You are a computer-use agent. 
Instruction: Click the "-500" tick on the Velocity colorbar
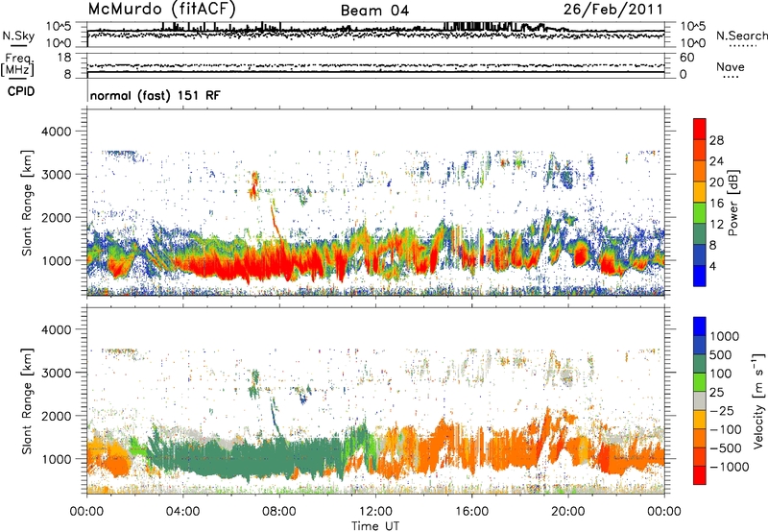coord(726,448)
